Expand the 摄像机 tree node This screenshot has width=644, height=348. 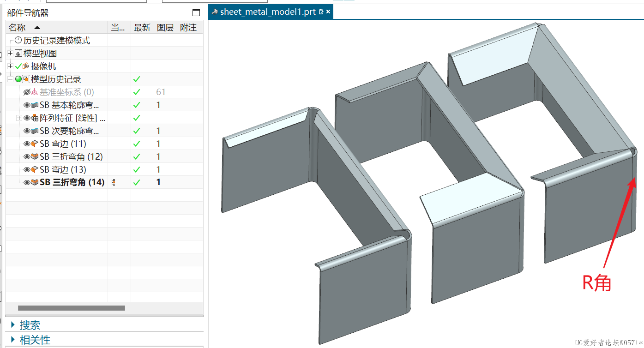11,66
